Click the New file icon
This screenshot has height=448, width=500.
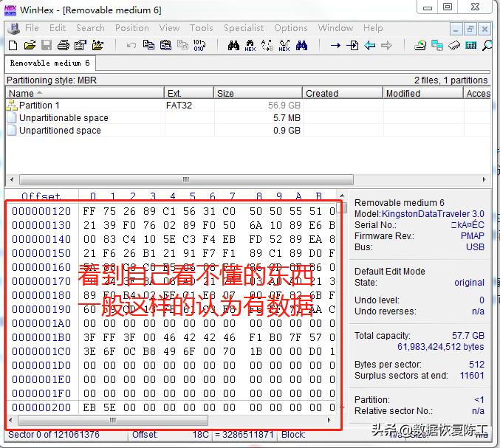[13, 45]
